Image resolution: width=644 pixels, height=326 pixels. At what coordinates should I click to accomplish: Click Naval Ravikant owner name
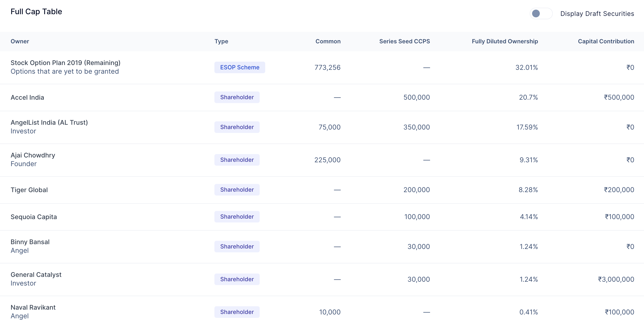tap(33, 307)
